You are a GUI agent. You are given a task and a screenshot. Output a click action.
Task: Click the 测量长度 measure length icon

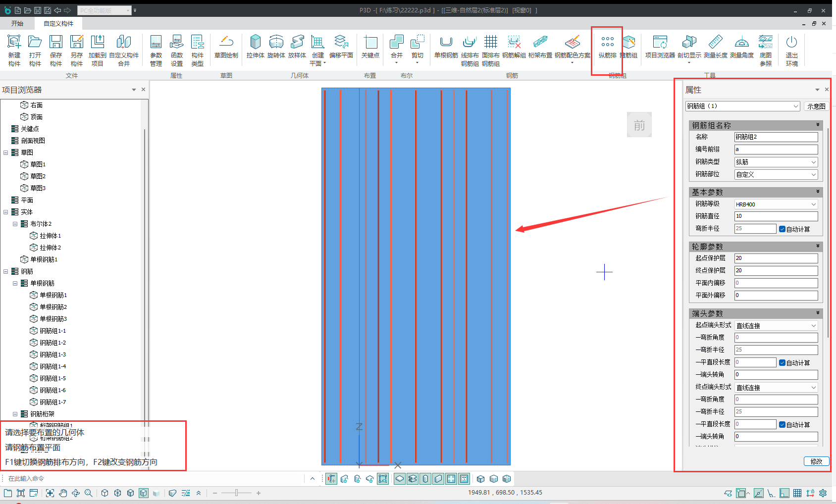click(715, 43)
